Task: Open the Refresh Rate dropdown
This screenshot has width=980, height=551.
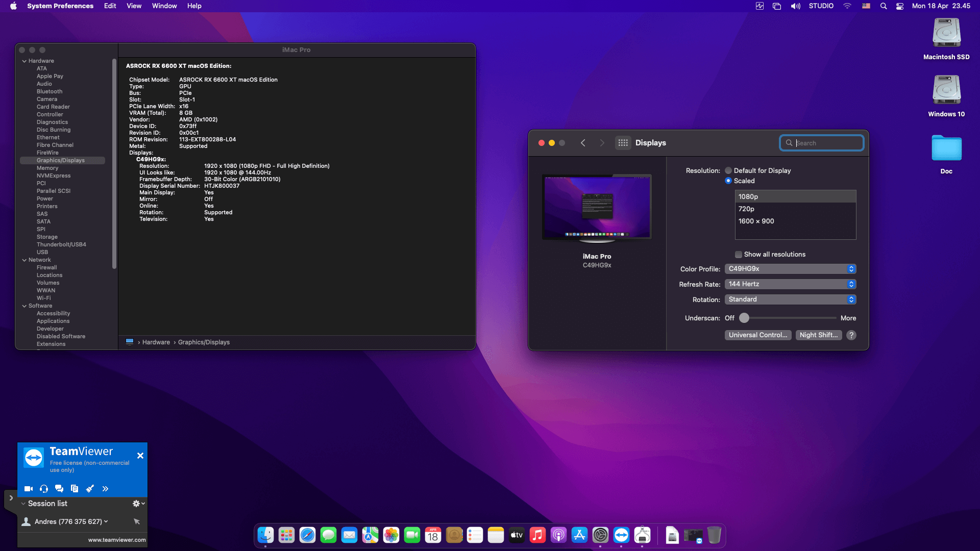Action: tap(790, 284)
